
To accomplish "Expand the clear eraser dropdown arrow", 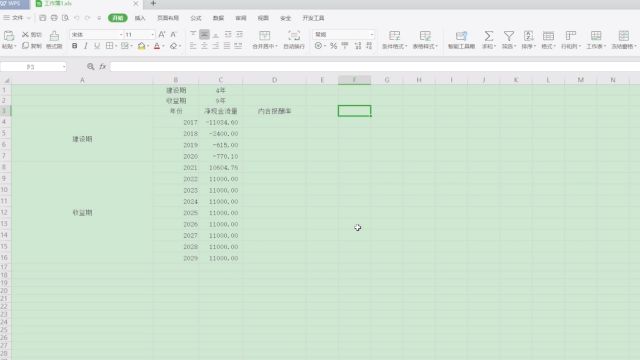I will [180, 46].
